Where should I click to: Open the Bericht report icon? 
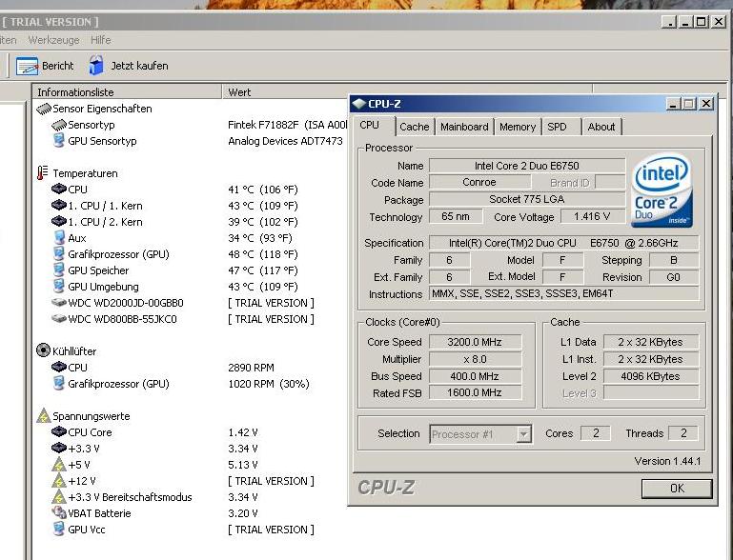(27, 66)
